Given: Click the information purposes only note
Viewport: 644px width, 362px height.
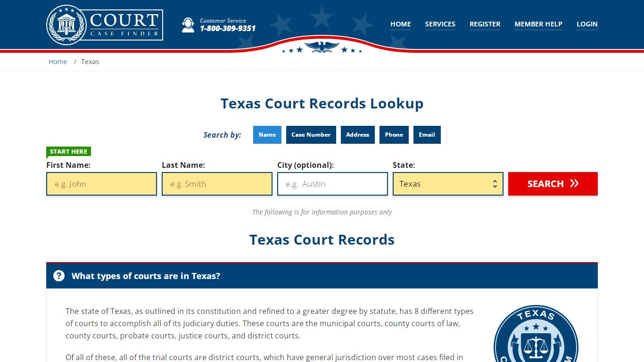Looking at the screenshot, I should (x=322, y=212).
